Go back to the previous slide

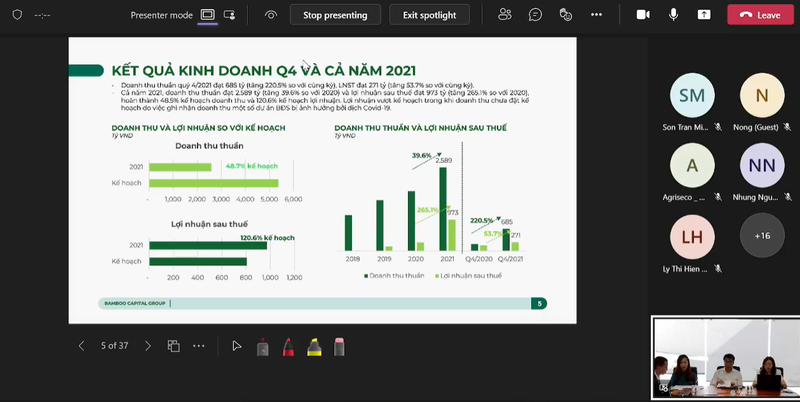(x=82, y=346)
